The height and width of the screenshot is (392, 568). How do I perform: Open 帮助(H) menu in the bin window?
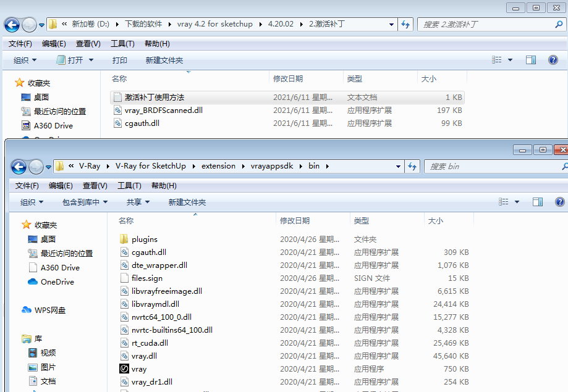164,186
